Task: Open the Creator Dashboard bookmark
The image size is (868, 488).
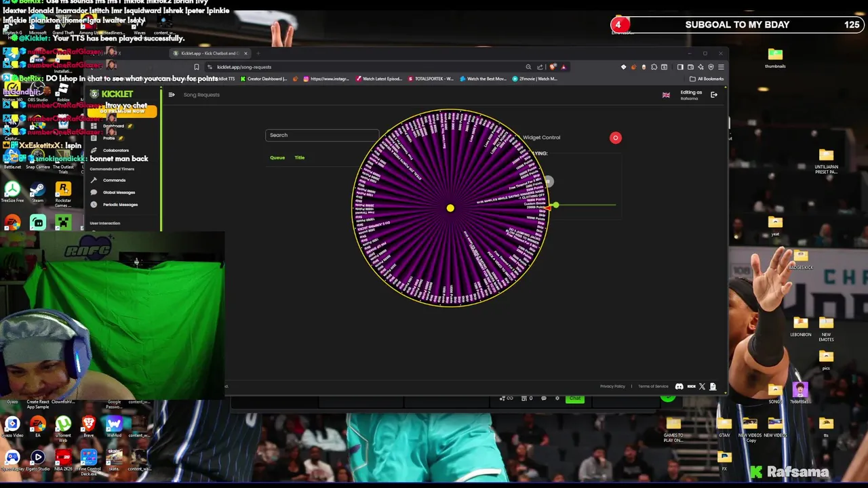Action: click(264, 79)
